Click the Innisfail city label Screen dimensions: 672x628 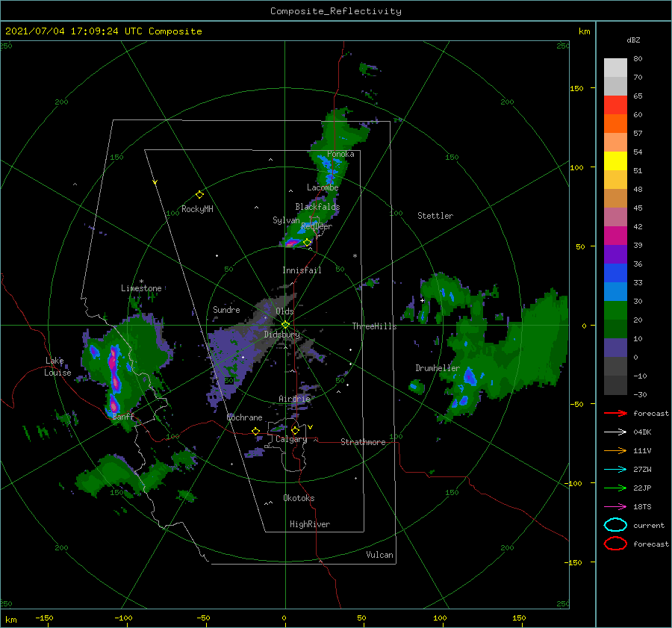302,270
